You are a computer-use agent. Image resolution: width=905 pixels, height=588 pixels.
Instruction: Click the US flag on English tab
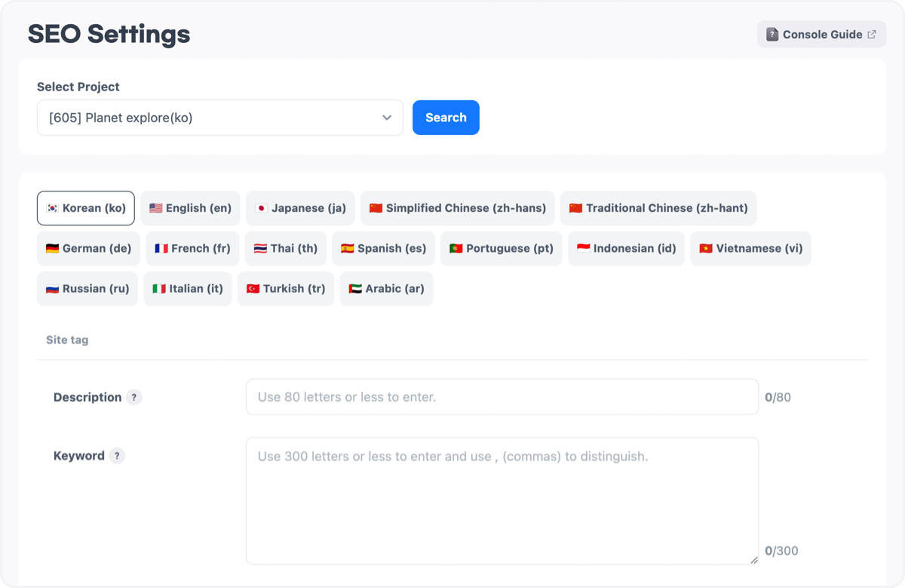click(156, 208)
